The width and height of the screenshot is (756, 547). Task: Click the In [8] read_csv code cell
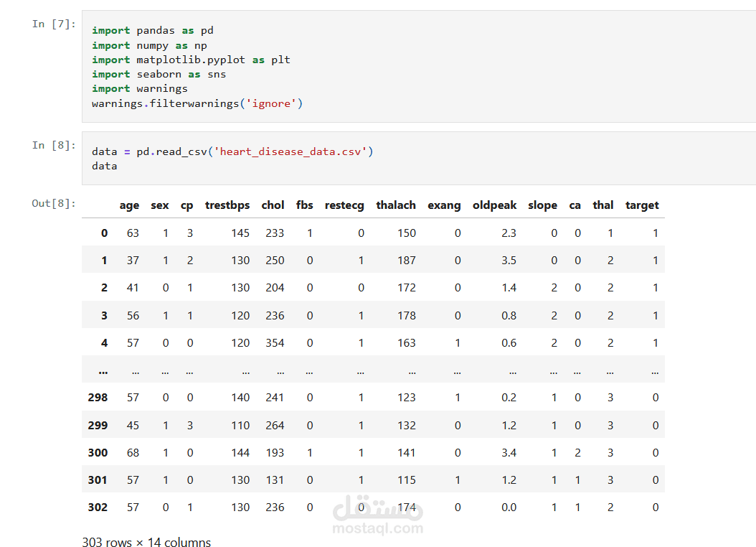(418, 158)
